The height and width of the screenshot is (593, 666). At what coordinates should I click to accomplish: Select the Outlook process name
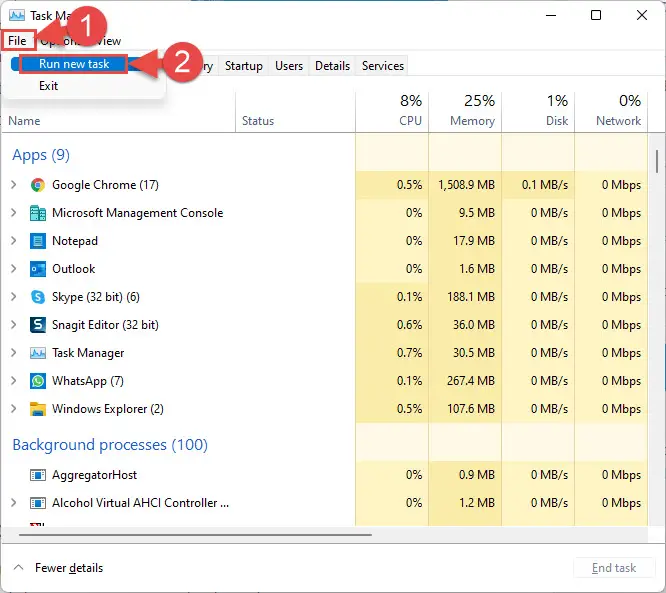pos(73,269)
